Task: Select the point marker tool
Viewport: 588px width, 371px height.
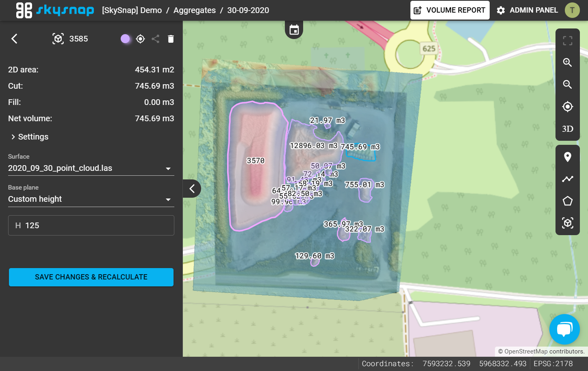Action: 568,157
